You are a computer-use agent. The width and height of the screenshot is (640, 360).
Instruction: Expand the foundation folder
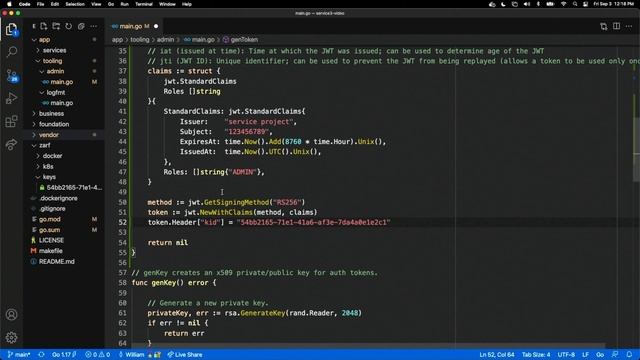[54, 124]
